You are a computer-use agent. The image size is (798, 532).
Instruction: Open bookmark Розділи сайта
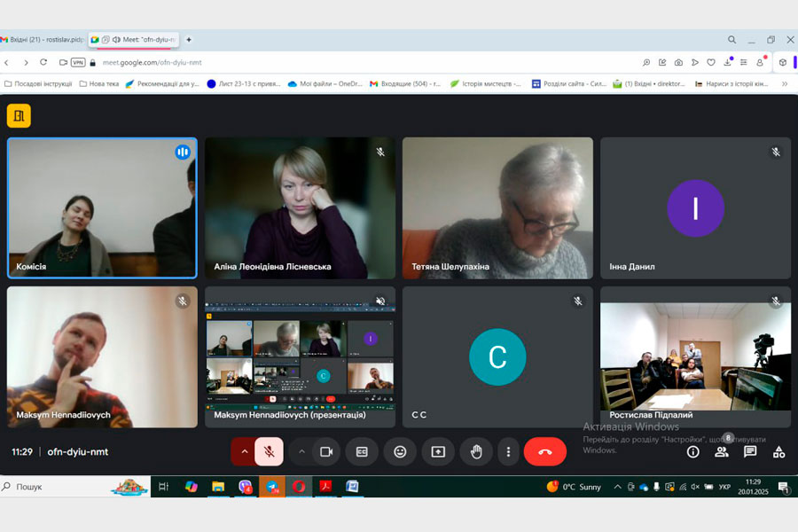[569, 84]
